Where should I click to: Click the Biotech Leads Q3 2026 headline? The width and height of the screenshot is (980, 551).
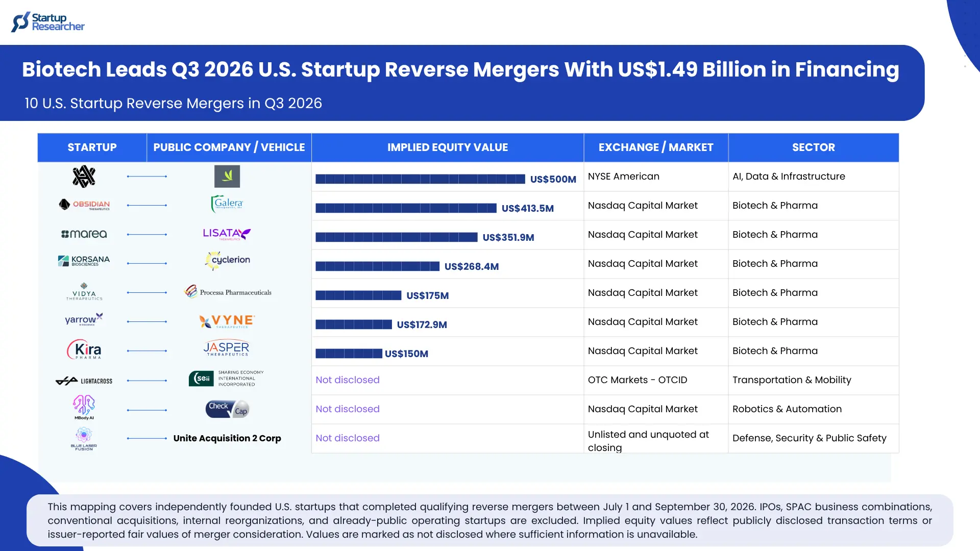click(x=460, y=69)
